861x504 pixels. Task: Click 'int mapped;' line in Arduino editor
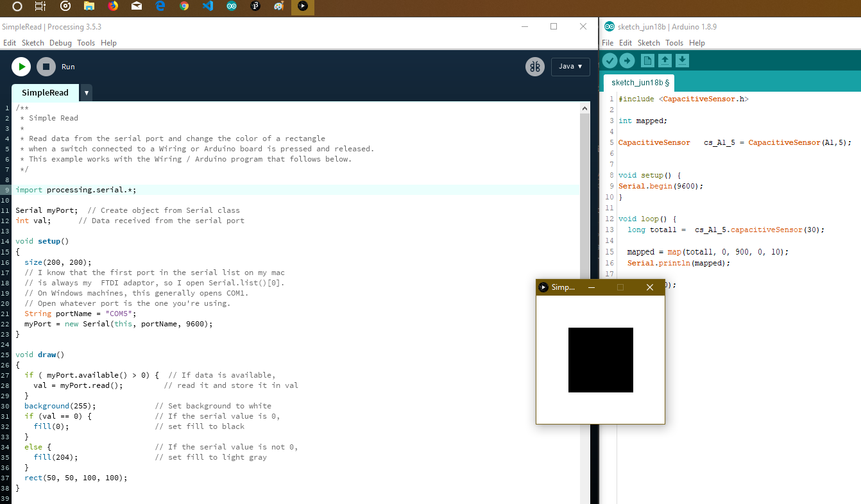point(643,121)
